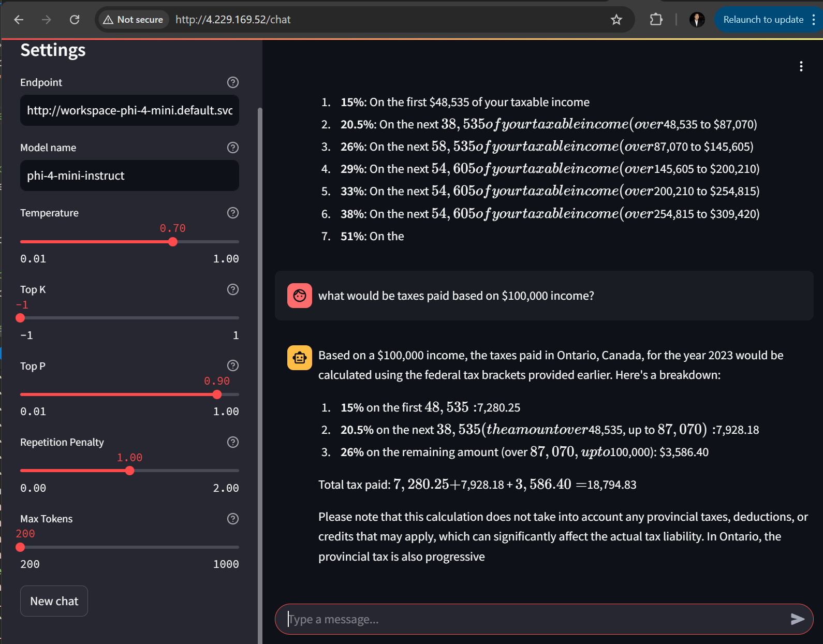The height and width of the screenshot is (644, 823).
Task: Reload the page in the browser
Action: coord(75,20)
